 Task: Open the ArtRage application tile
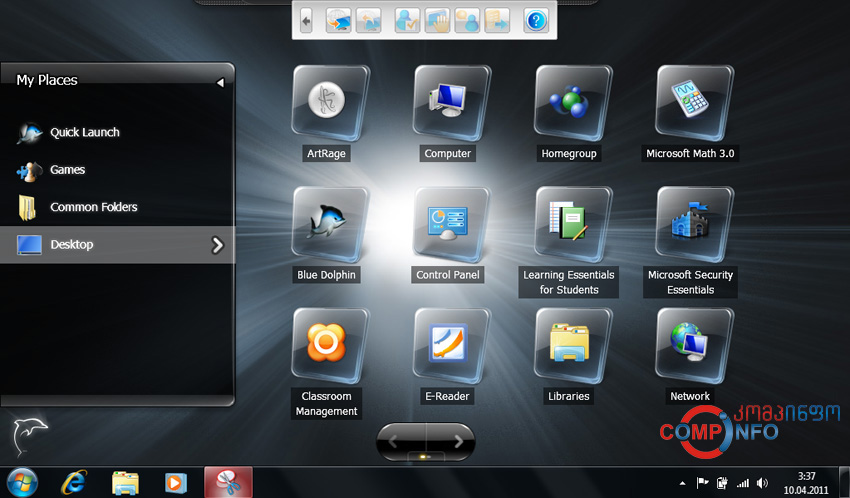point(330,103)
